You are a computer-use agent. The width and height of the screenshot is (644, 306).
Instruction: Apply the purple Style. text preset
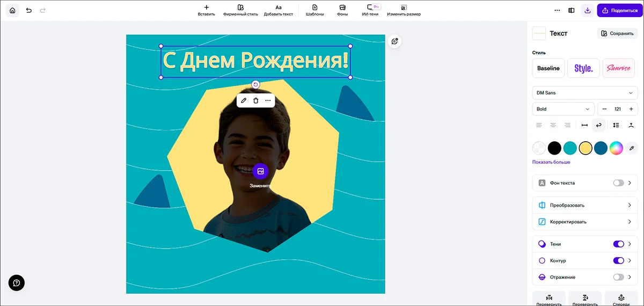tap(583, 68)
